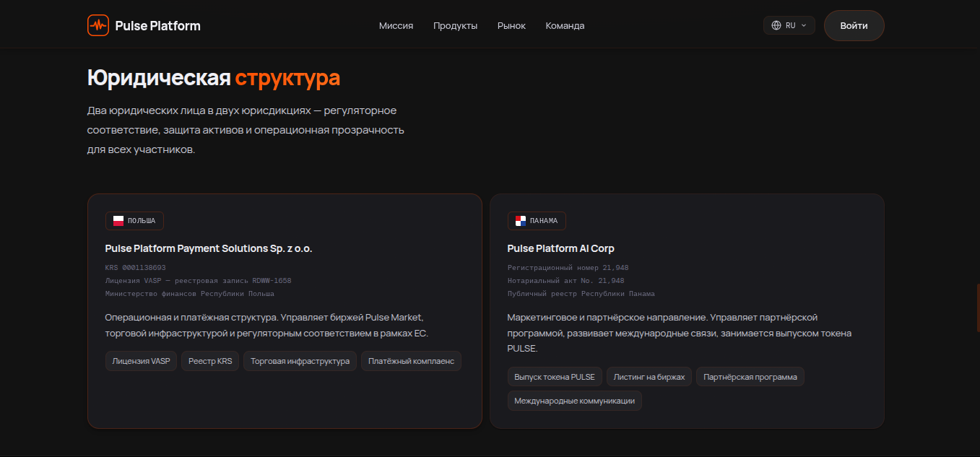
Task: Click the intro paragraph under the heading
Action: 246,131
